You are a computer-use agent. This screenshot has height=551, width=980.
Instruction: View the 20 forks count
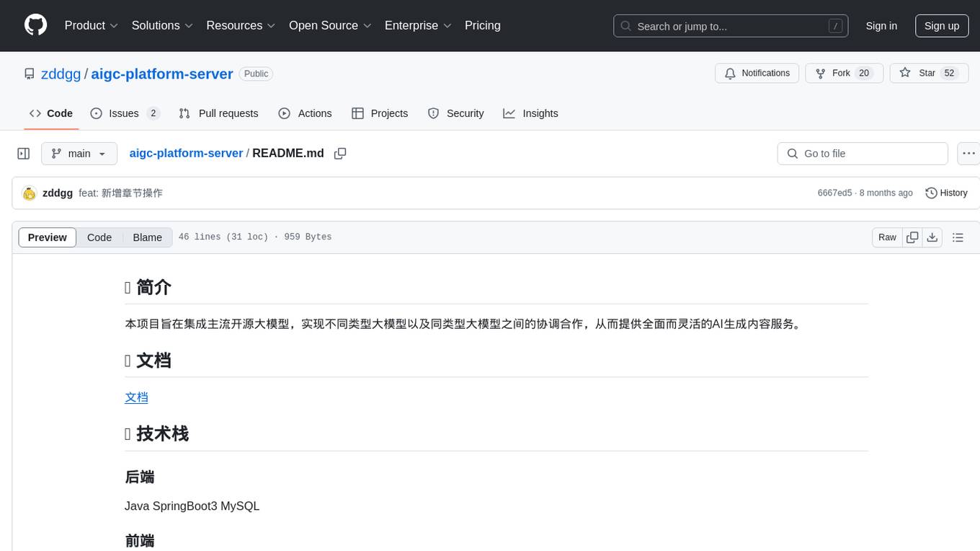point(865,73)
